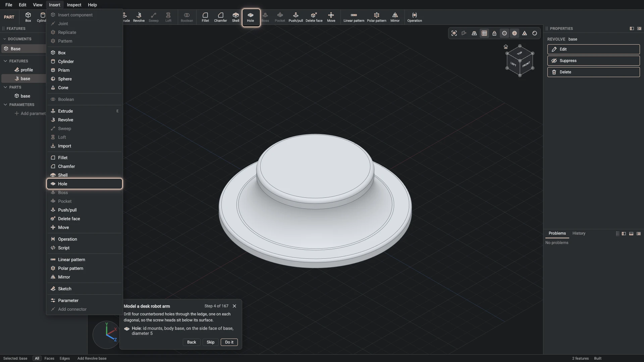Toggle the circle shading mode in viewport toolbar

click(504, 33)
